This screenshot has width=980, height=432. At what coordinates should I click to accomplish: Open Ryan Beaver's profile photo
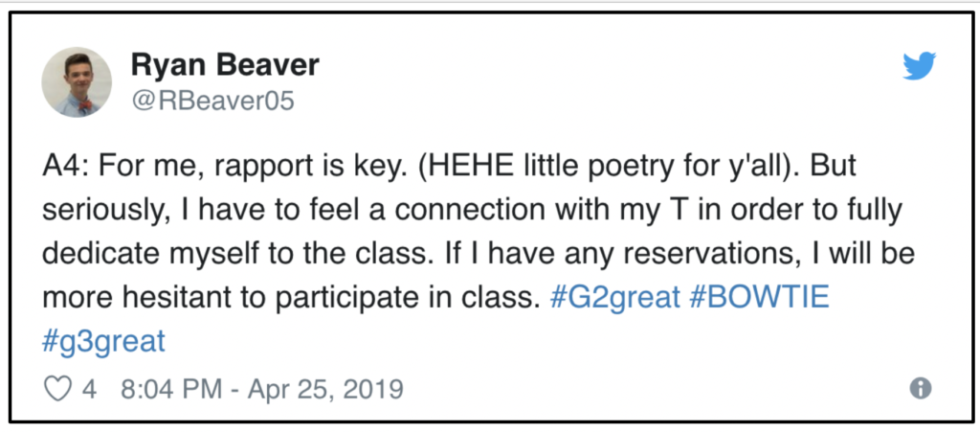coord(77,82)
